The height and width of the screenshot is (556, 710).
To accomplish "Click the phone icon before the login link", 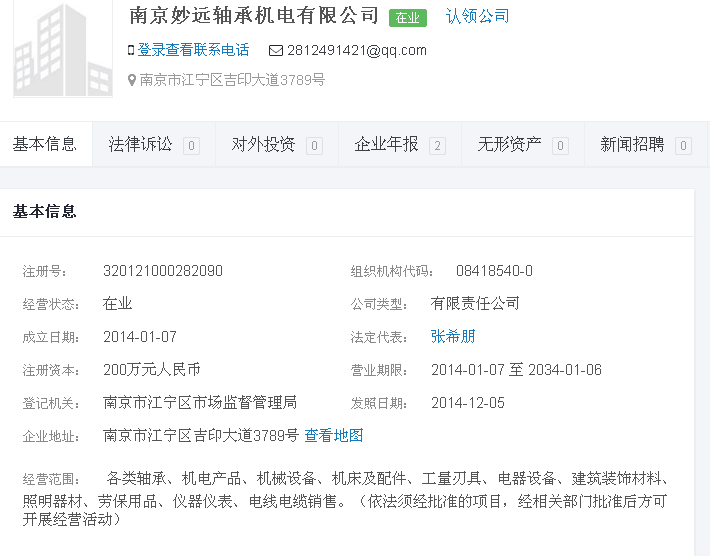I will (x=131, y=50).
